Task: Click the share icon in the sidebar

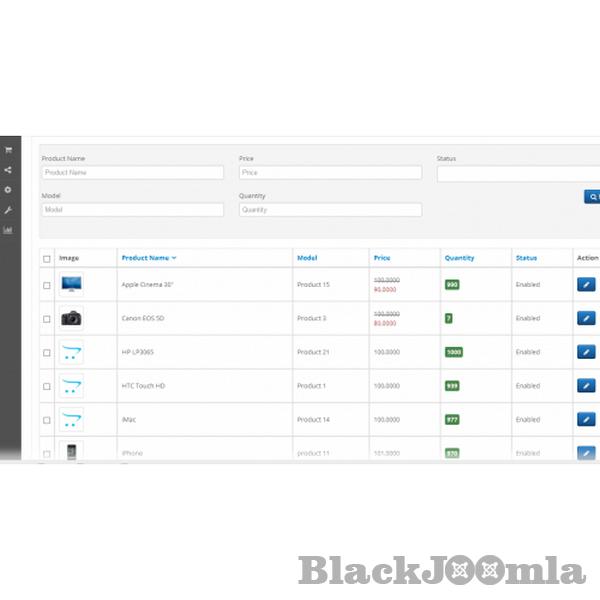Action: pos(8,170)
